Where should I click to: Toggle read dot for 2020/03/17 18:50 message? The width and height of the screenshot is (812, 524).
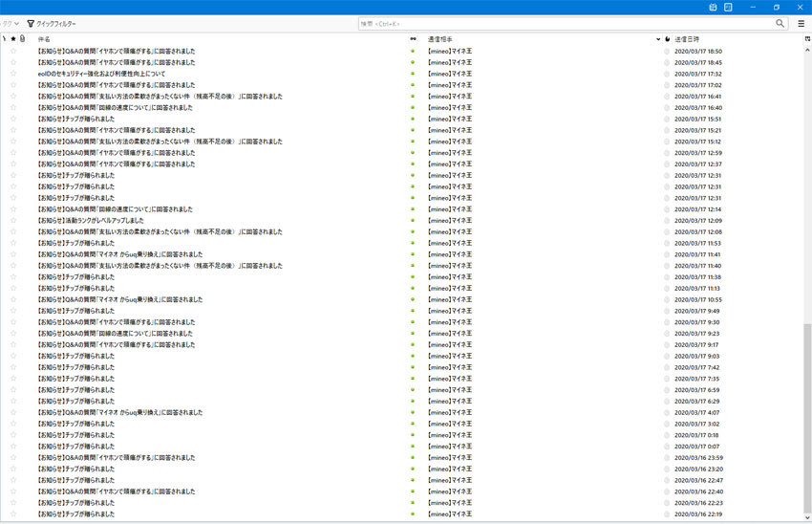click(413, 51)
